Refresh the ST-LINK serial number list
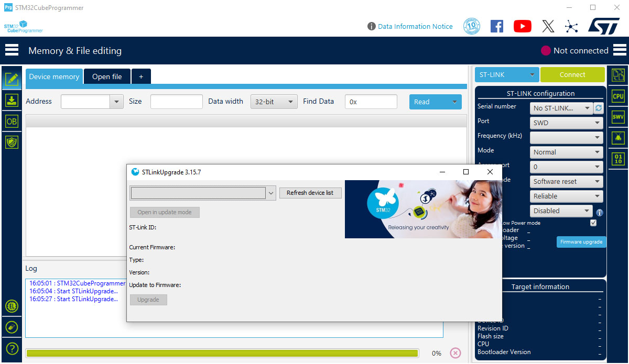629x364 pixels. coord(599,108)
